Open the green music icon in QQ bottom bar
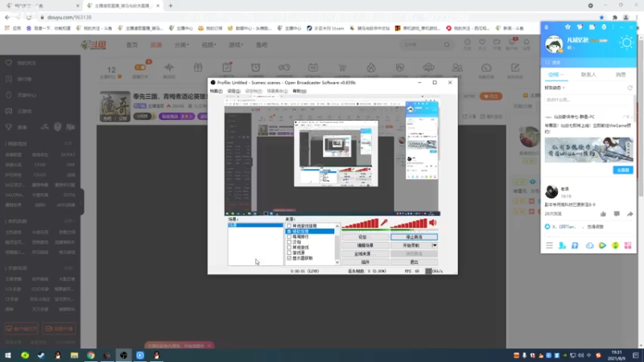This screenshot has width=644, height=362. (615, 245)
